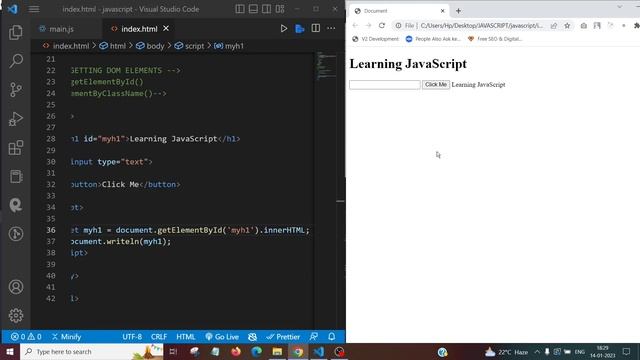
Task: Open Windows notification center
Action: click(627, 352)
